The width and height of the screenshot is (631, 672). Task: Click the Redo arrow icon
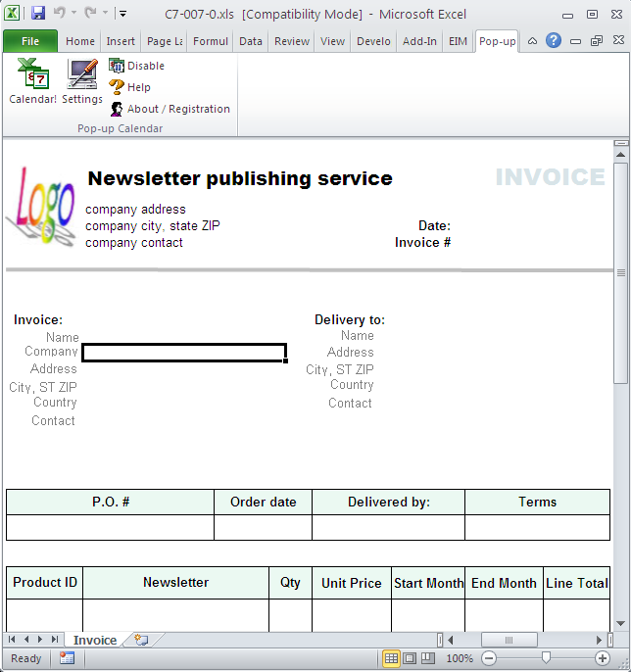pyautogui.click(x=90, y=14)
